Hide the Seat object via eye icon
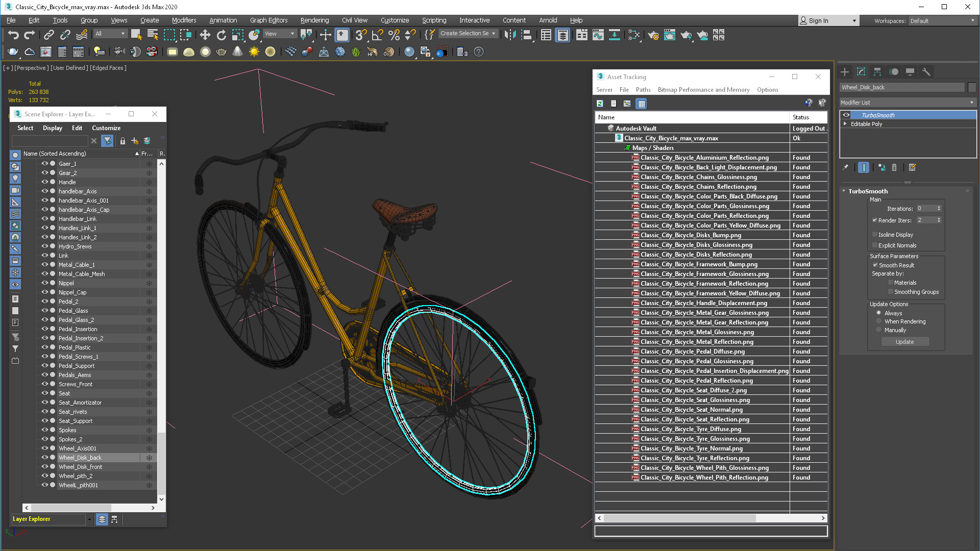This screenshot has height=551, width=980. (44, 393)
